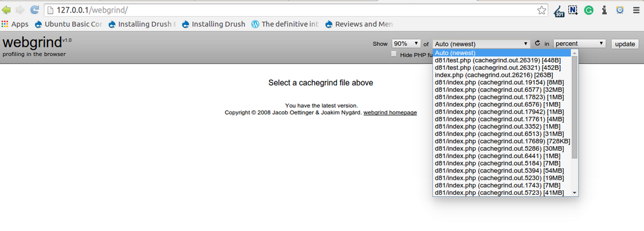The height and width of the screenshot is (231, 644).
Task: Pick d81/index.php cachegrind.out.5394 [54MB] option
Action: tap(499, 170)
